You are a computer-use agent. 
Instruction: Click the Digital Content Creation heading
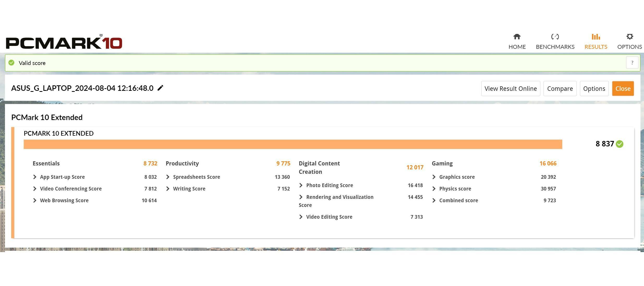[x=319, y=168]
